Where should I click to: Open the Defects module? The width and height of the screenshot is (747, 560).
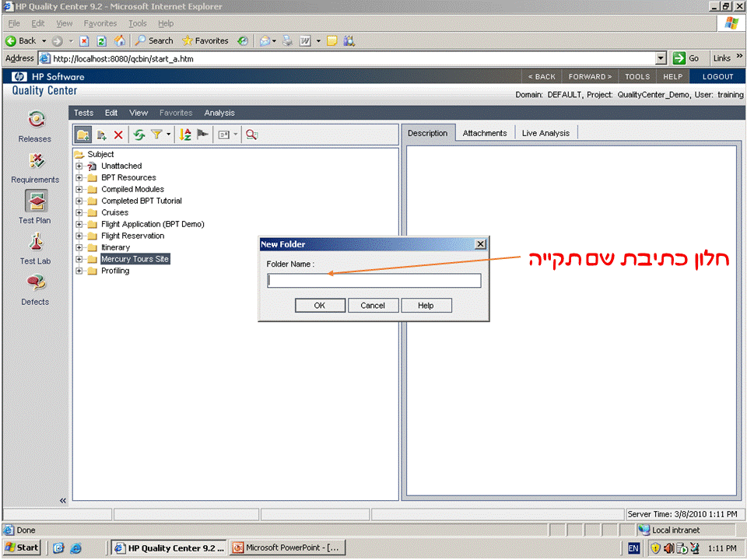(x=35, y=290)
